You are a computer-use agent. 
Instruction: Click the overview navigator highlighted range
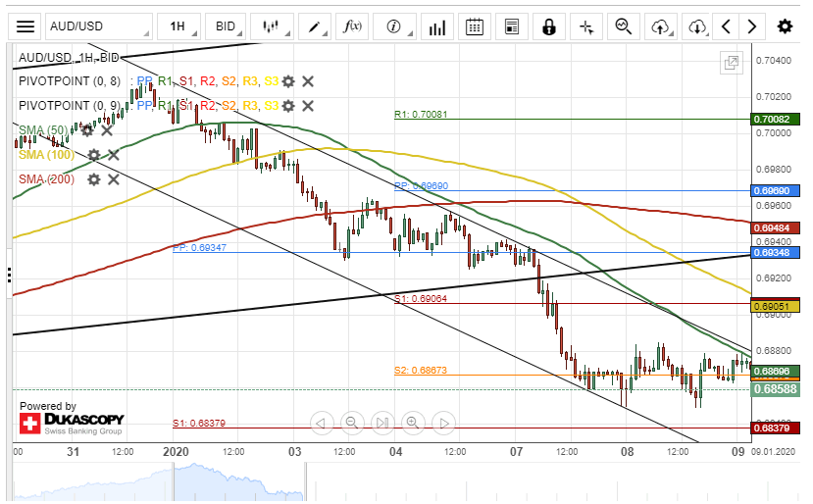point(238,481)
